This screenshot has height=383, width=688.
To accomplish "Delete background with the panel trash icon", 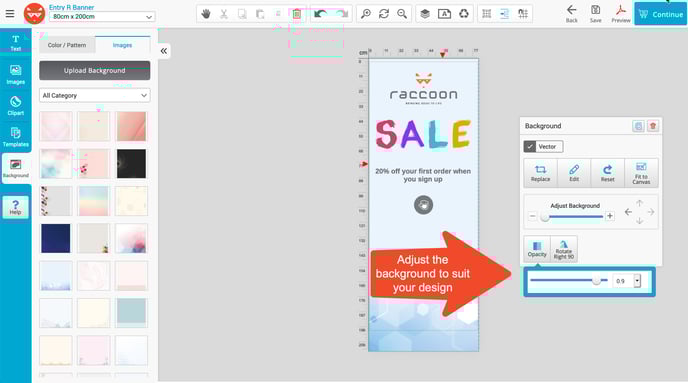I will click(653, 126).
